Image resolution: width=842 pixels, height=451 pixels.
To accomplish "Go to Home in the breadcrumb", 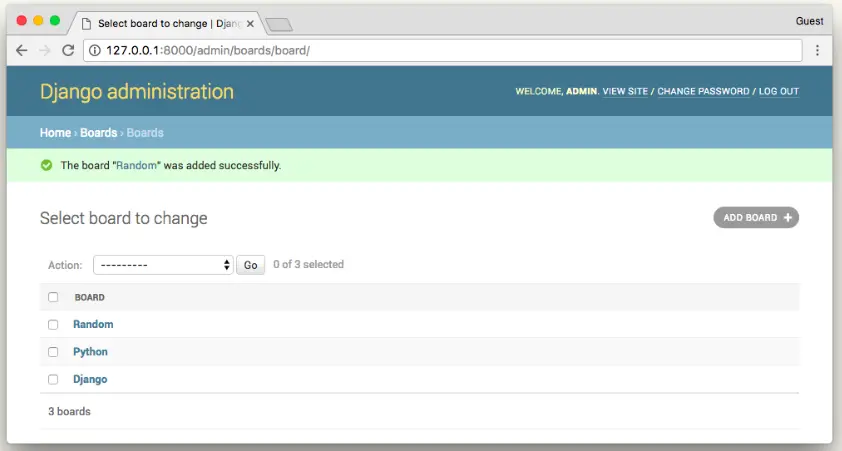I will point(55,133).
